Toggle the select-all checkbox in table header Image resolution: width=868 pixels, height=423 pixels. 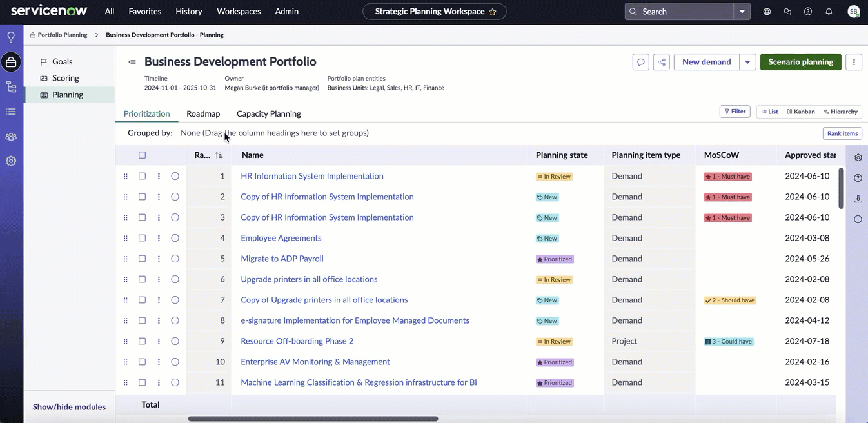coord(142,155)
